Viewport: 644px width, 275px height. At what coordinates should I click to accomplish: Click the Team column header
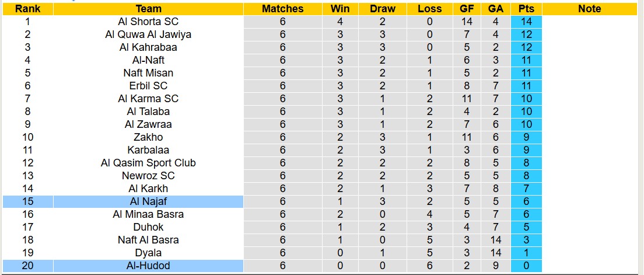tap(148, 9)
